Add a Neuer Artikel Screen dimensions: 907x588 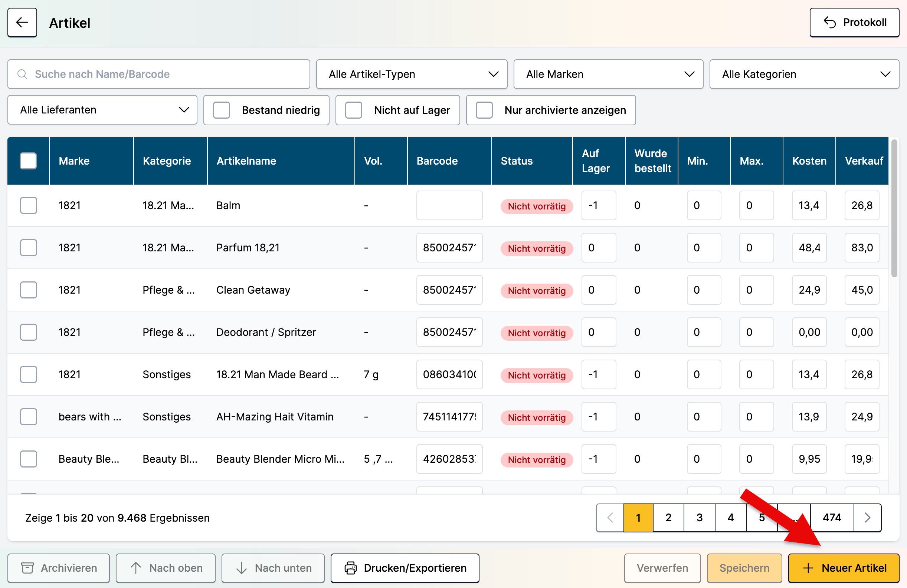coord(844,568)
